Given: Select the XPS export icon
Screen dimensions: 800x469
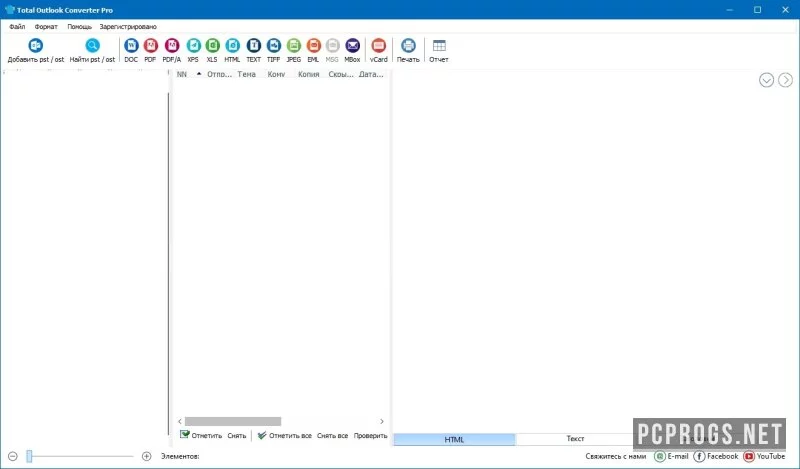Looking at the screenshot, I should pyautogui.click(x=193, y=46).
